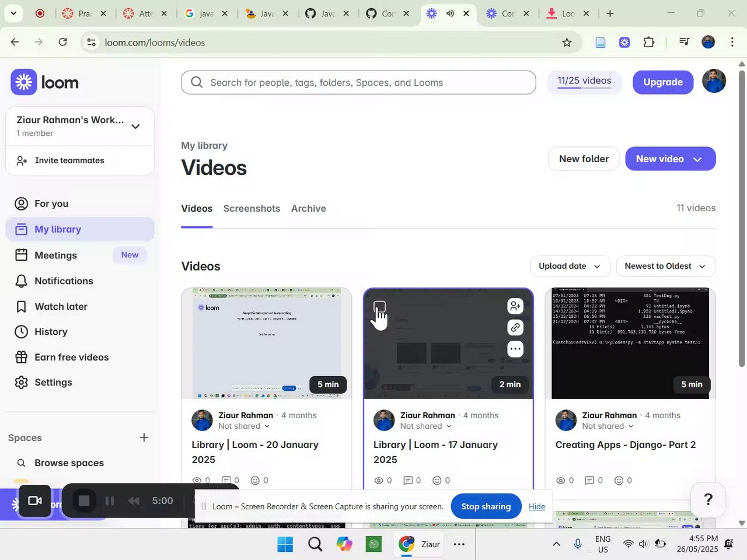Click the Loom search field
Screen dimensions: 747x560
tap(358, 82)
